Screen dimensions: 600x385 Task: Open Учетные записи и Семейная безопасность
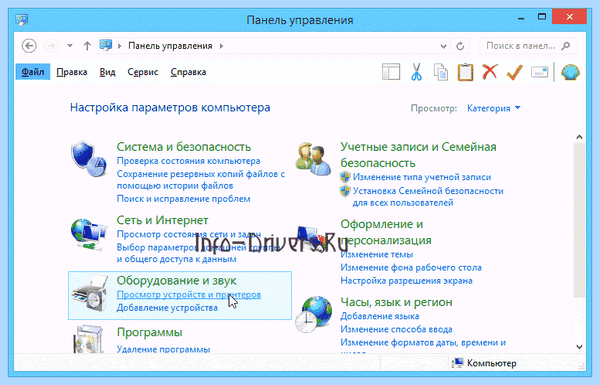point(418,155)
